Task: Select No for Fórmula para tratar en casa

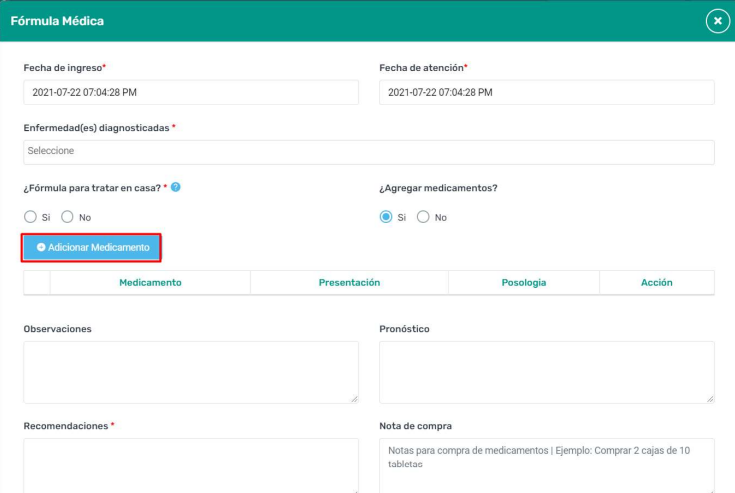Action: pos(67,217)
